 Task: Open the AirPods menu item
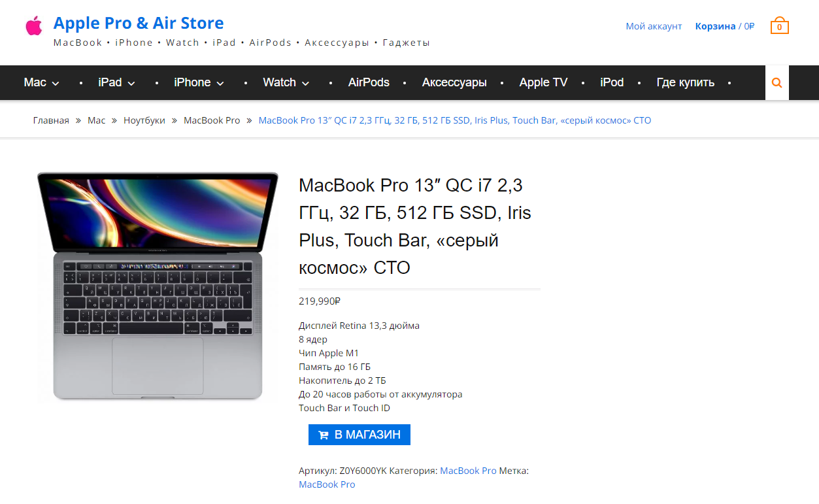click(x=369, y=82)
